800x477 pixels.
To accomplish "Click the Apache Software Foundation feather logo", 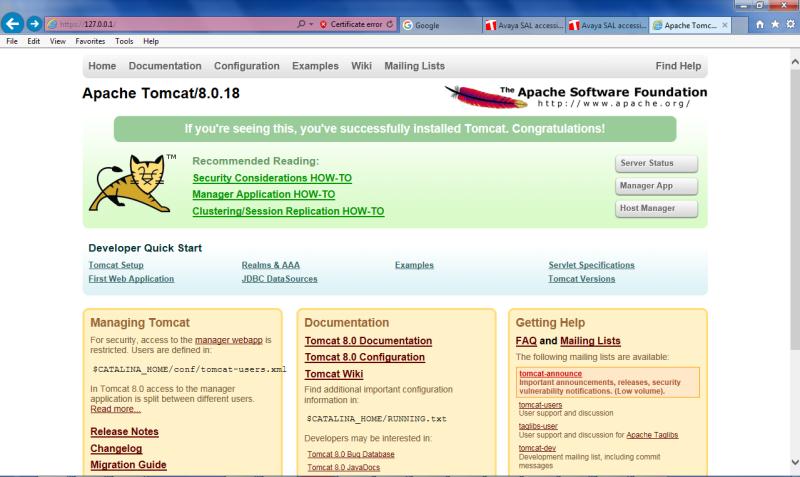I will tap(576, 96).
